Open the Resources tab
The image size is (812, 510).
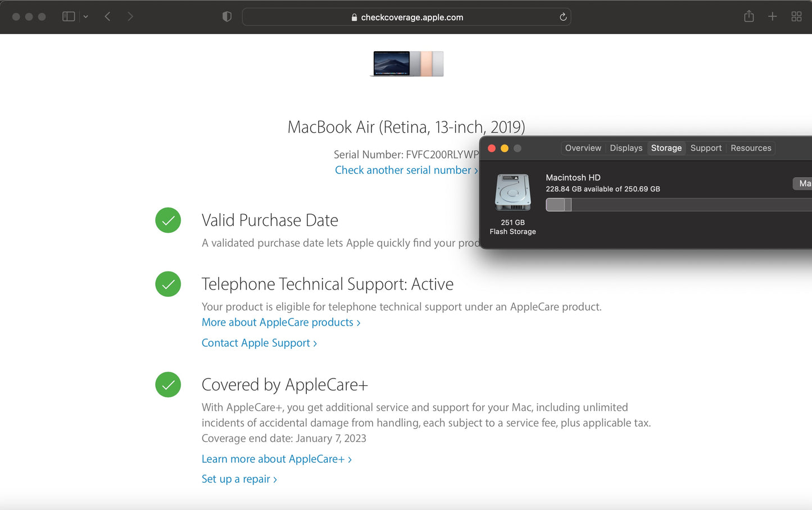click(x=751, y=148)
